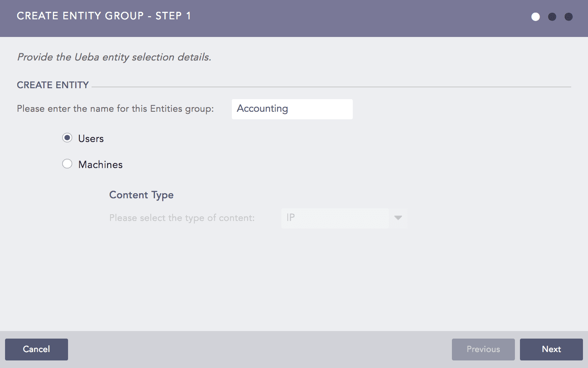Viewport: 588px width, 368px height.
Task: Expand the dropdown arrow beside the IP field
Action: click(x=398, y=218)
